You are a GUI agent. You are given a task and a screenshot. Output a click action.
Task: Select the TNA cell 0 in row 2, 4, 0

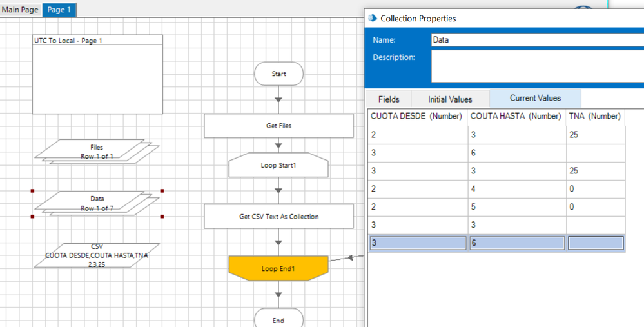pos(596,189)
